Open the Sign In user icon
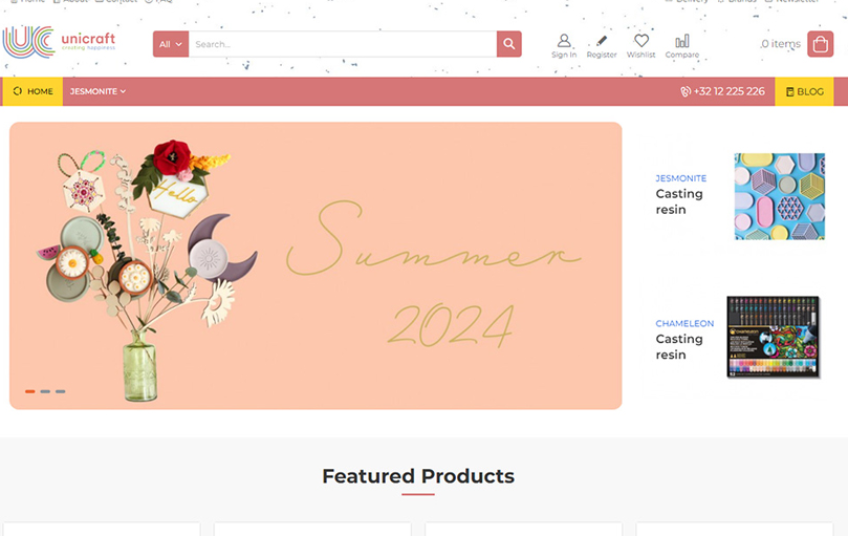The width and height of the screenshot is (848, 536). (x=564, y=41)
